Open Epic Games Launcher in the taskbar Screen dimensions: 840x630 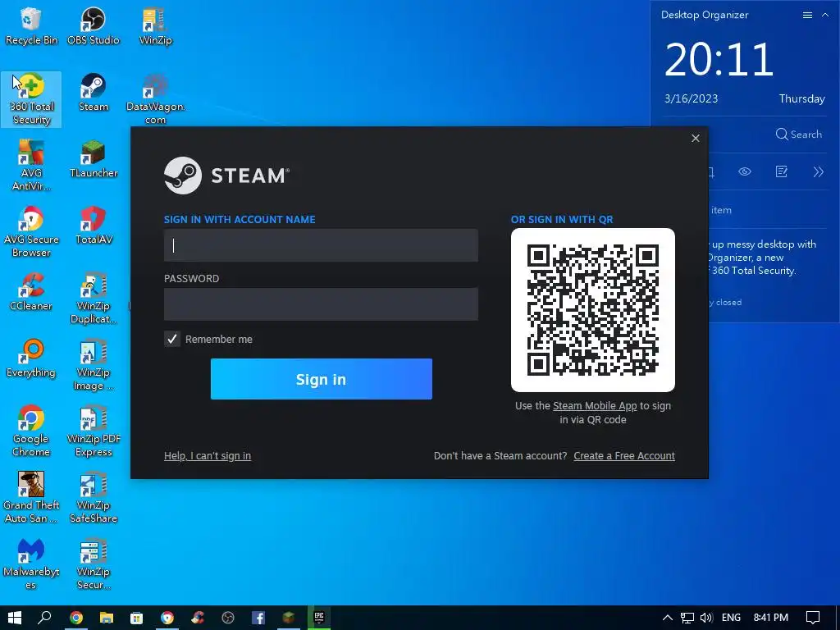click(319, 618)
